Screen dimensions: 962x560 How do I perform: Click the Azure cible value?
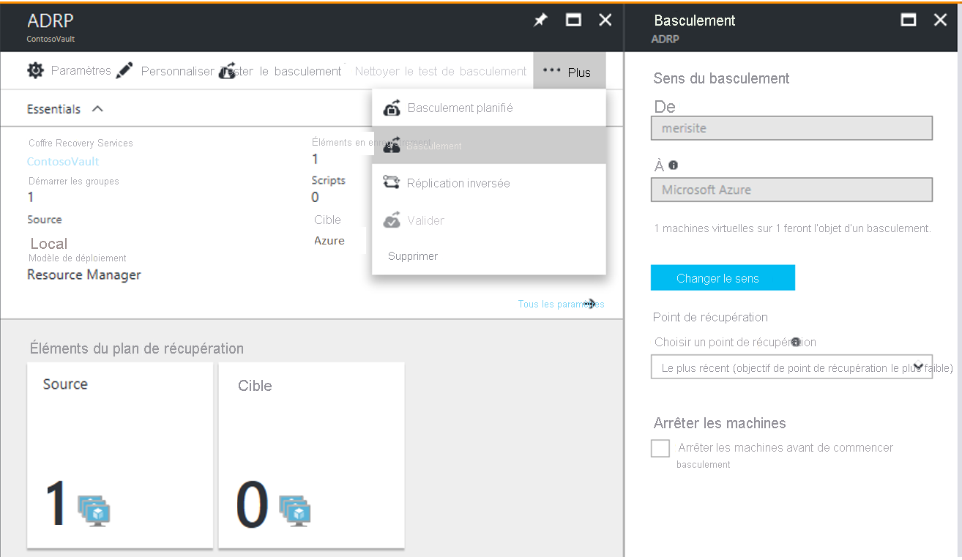[329, 240]
